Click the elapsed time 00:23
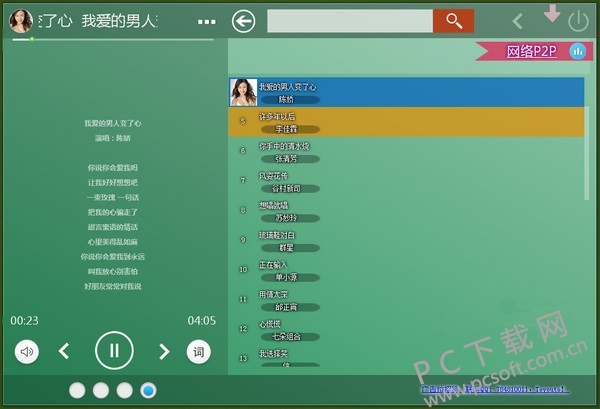The height and width of the screenshot is (409, 600). [24, 321]
